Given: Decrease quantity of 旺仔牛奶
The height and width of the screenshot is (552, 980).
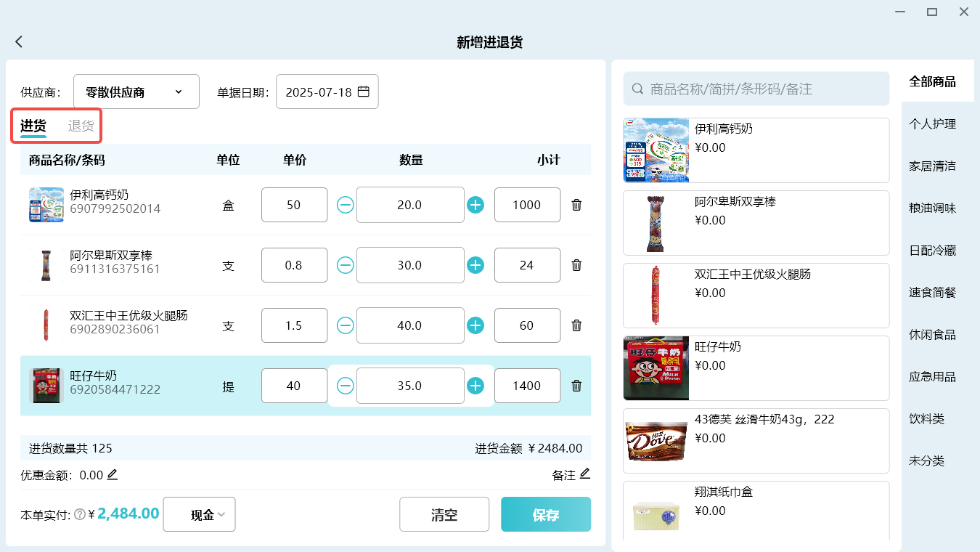Looking at the screenshot, I should [x=346, y=386].
